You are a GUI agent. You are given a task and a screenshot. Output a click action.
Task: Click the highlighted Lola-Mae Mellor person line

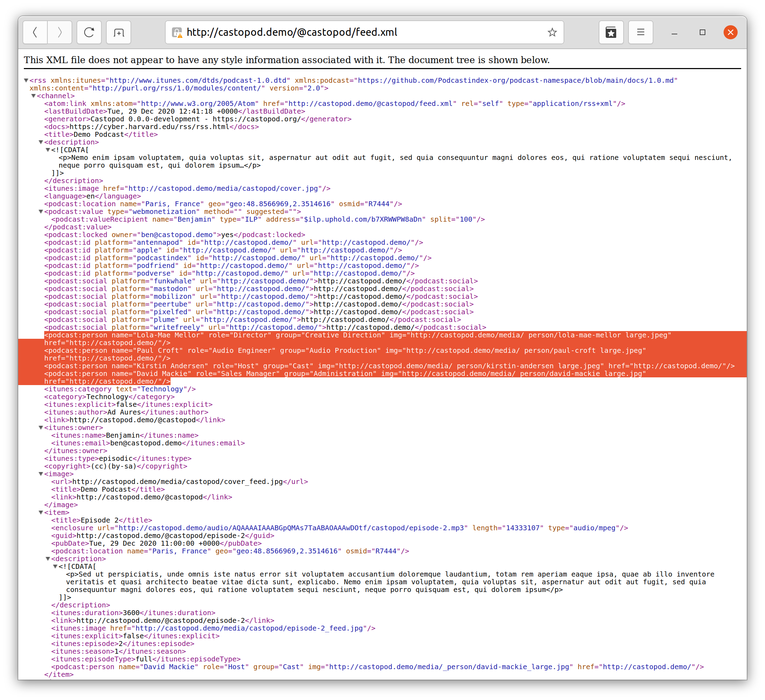click(x=358, y=339)
